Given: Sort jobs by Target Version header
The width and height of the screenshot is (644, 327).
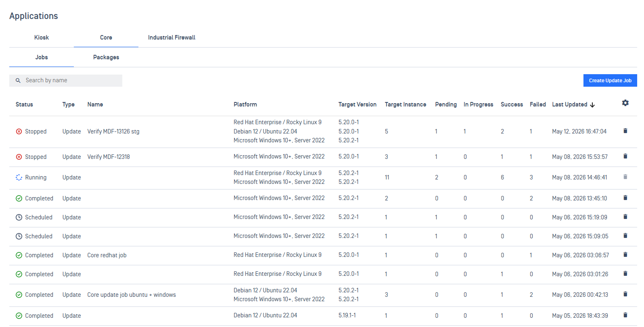Looking at the screenshot, I should pos(357,104).
